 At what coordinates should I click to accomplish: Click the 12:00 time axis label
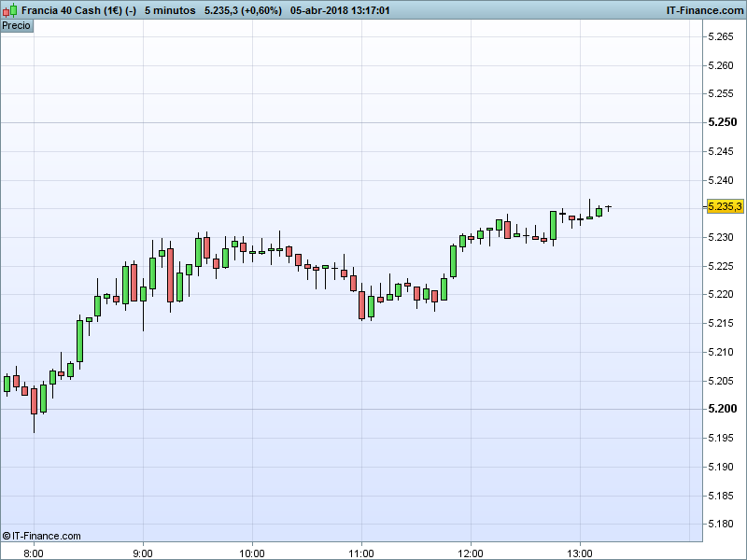point(471,553)
